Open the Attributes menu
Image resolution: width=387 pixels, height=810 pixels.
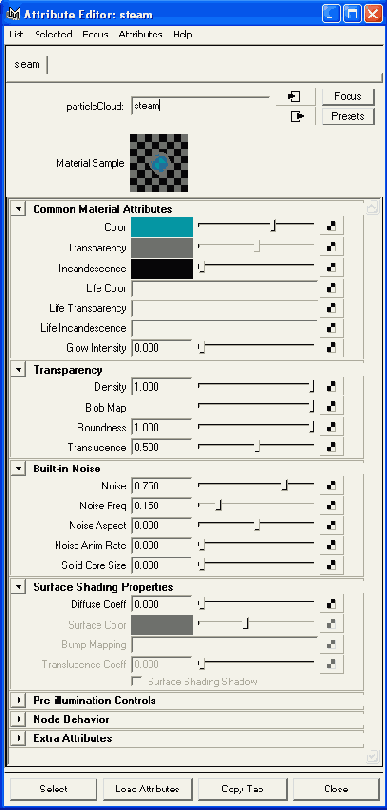tap(140, 35)
